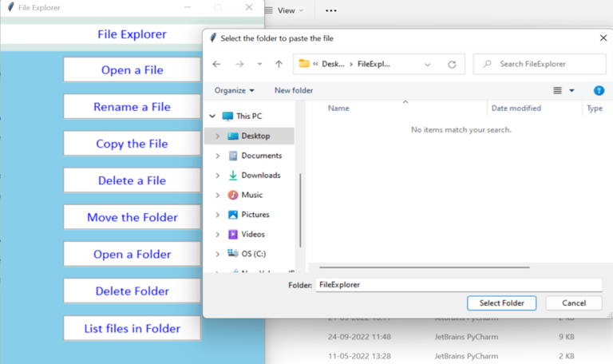613x364 pixels.
Task: Go forward using the dialog's forward arrow
Action: [x=239, y=64]
